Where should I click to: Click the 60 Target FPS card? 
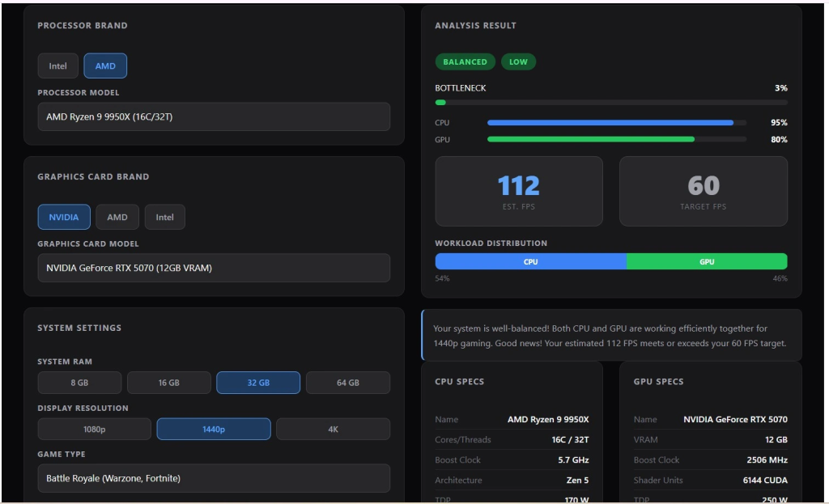point(704,191)
